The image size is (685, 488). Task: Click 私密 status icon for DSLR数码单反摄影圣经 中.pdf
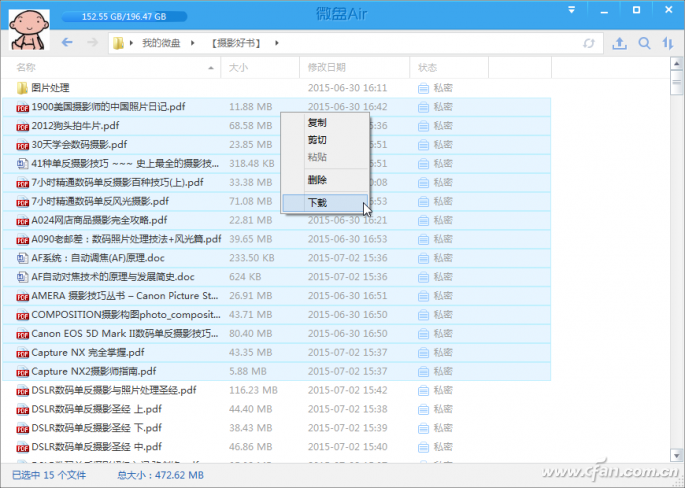(423, 447)
